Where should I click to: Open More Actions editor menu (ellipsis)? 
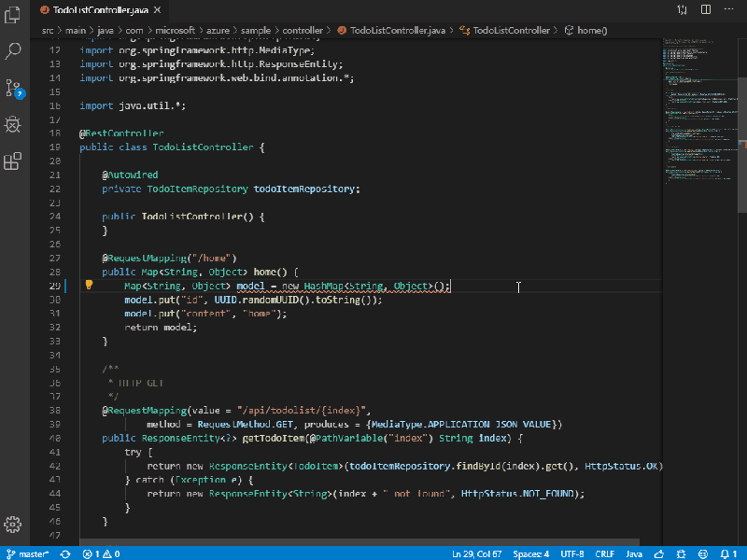point(731,7)
